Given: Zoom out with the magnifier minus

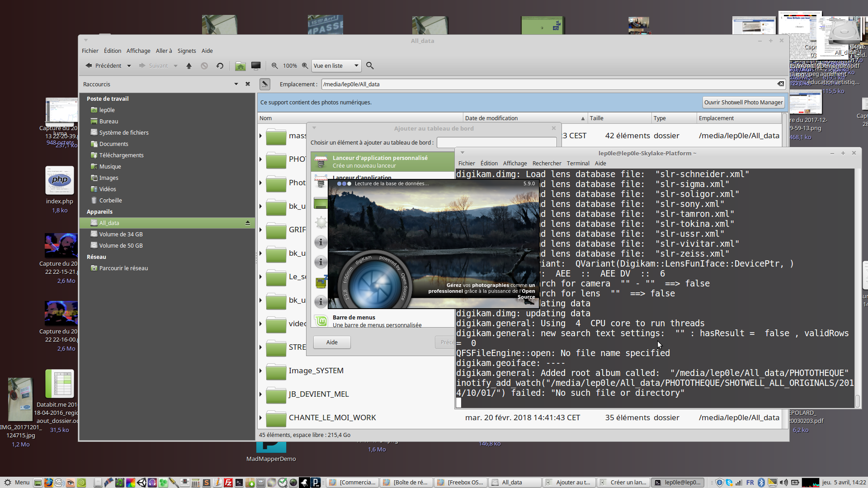Looking at the screenshot, I should (x=274, y=66).
